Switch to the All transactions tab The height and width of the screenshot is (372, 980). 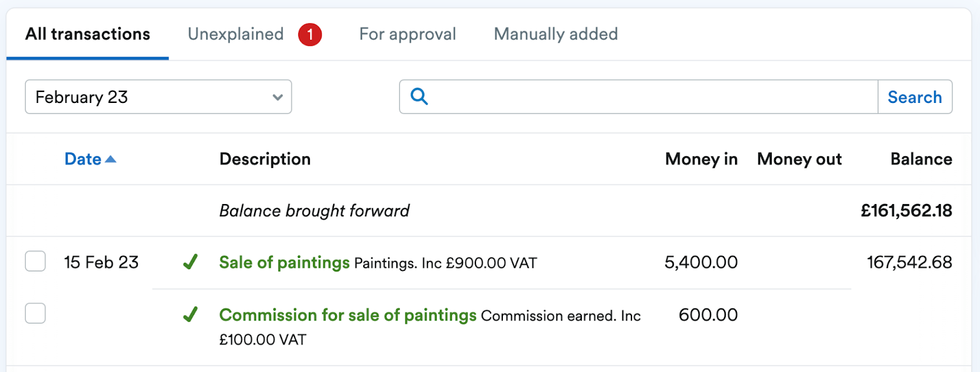pyautogui.click(x=88, y=34)
